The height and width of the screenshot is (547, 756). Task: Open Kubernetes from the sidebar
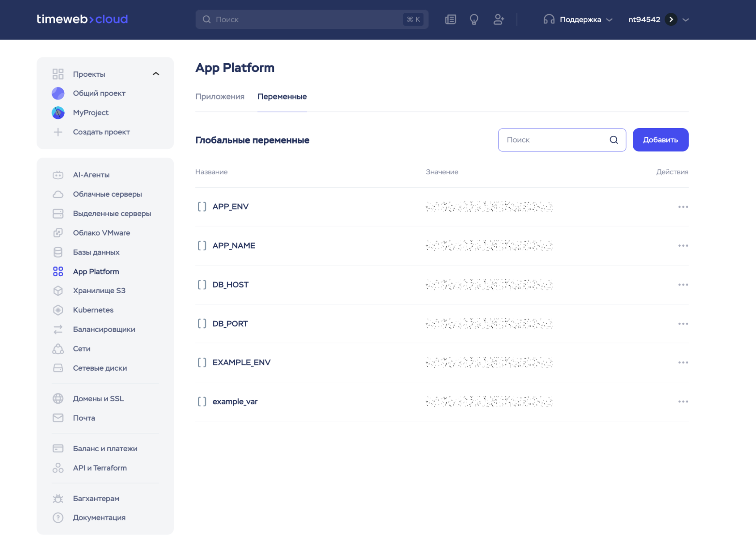(x=93, y=310)
